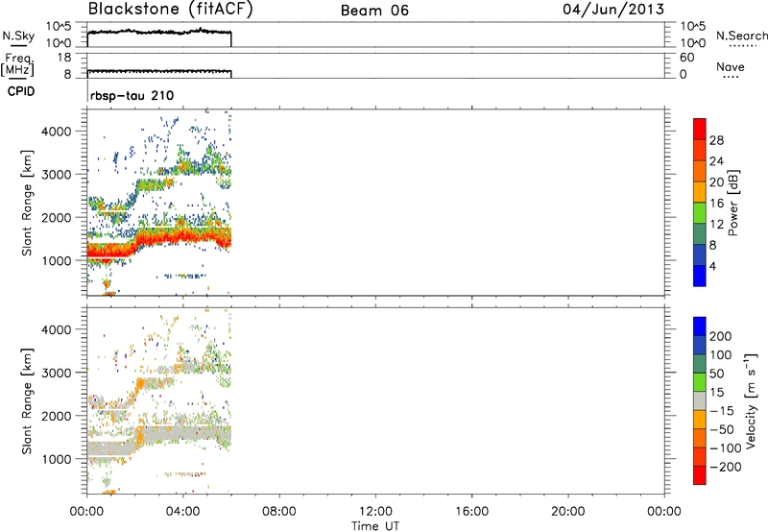Click the N.Search legend label
768x532 pixels.
(742, 36)
